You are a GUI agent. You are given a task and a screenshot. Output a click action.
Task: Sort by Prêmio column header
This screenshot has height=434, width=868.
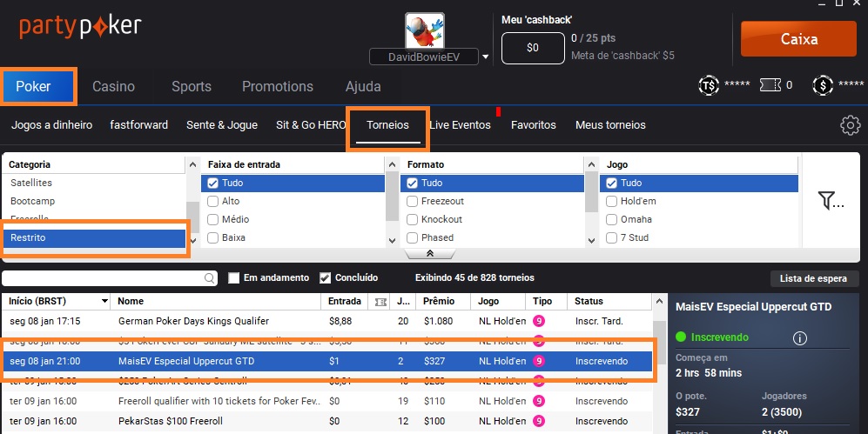coord(444,301)
